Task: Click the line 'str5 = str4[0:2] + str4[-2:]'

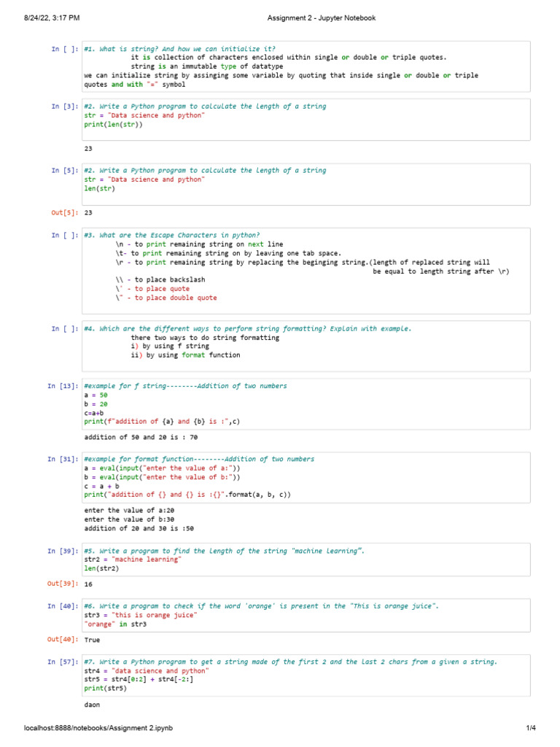Action: 139,679
